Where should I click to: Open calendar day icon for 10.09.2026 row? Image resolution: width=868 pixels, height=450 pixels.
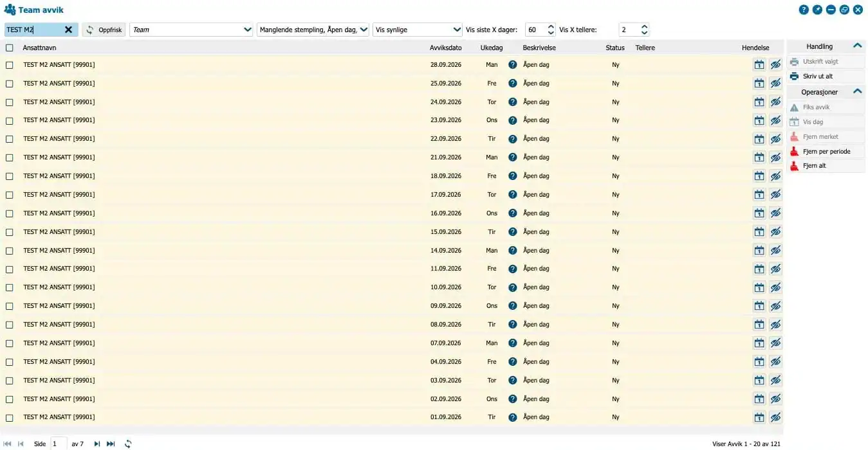coord(759,287)
